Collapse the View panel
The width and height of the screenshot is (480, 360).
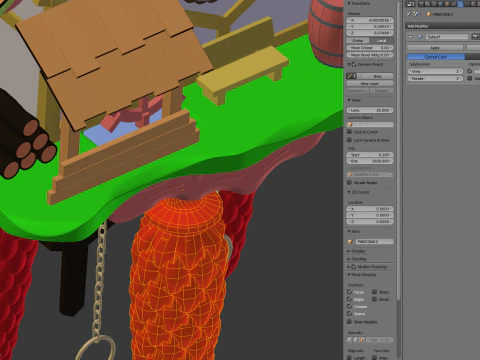(349, 100)
